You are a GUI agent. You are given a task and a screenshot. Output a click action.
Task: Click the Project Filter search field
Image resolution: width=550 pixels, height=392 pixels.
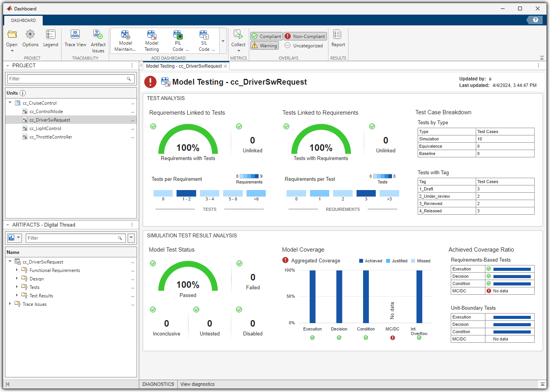pyautogui.click(x=67, y=79)
